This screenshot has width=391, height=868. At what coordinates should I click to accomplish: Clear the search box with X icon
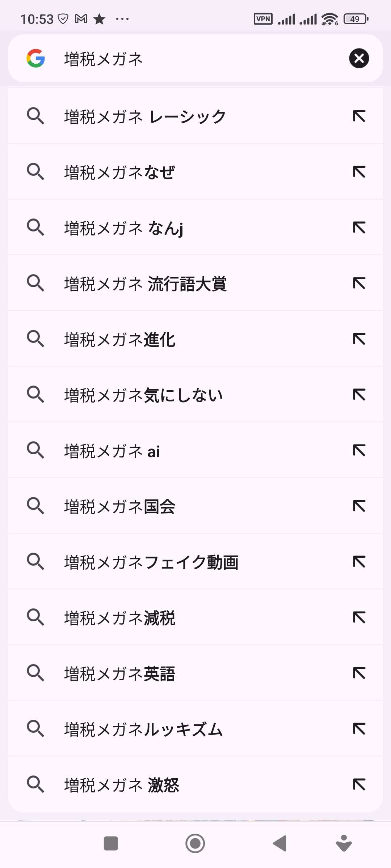point(359,58)
